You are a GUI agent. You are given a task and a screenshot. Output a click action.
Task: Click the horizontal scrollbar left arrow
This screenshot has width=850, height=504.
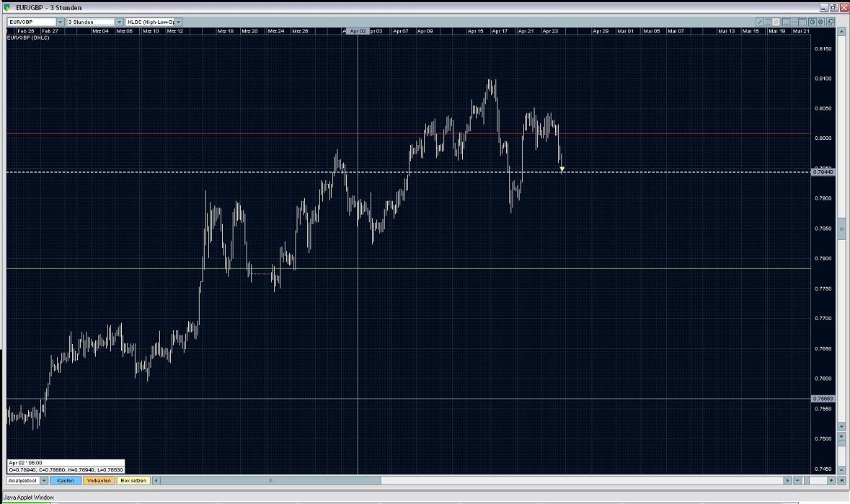tap(156, 480)
